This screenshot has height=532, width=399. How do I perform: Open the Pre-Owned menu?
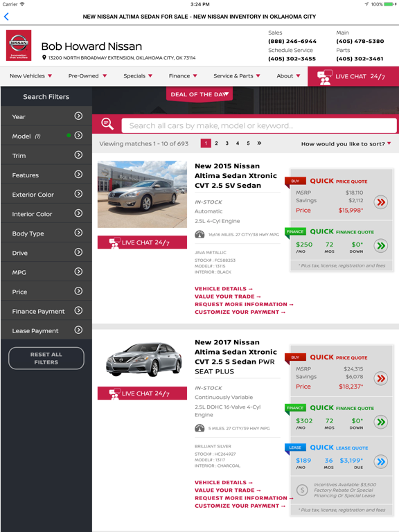coord(87,76)
